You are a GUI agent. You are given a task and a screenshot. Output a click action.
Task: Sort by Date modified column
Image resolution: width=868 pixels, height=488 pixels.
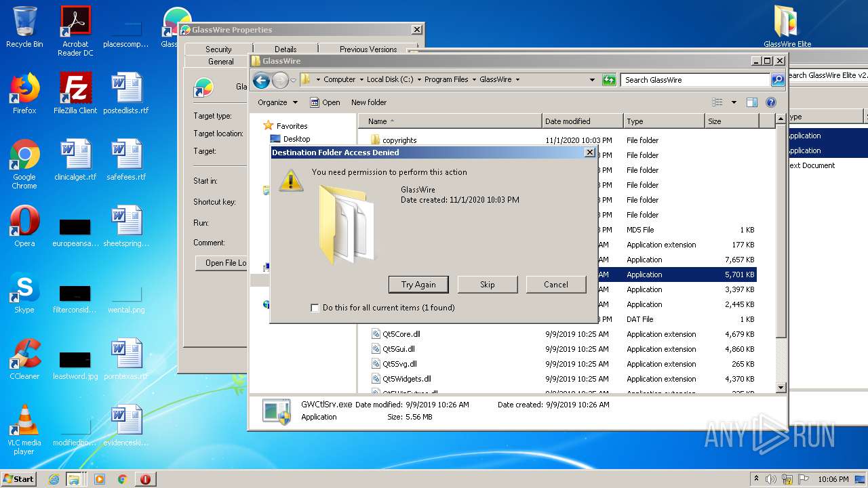pyautogui.click(x=583, y=121)
